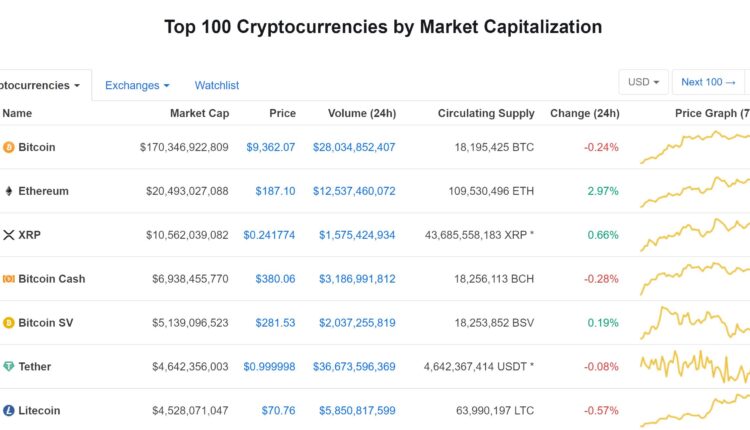Click the Bitcoin coin icon

tap(9, 147)
